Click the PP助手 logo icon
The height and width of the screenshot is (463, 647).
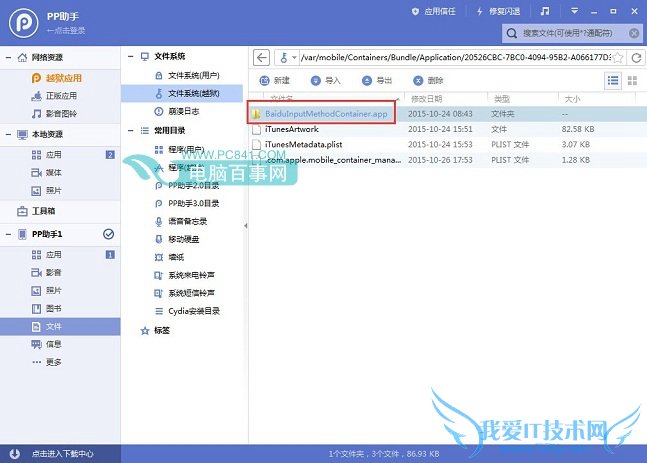(23, 23)
